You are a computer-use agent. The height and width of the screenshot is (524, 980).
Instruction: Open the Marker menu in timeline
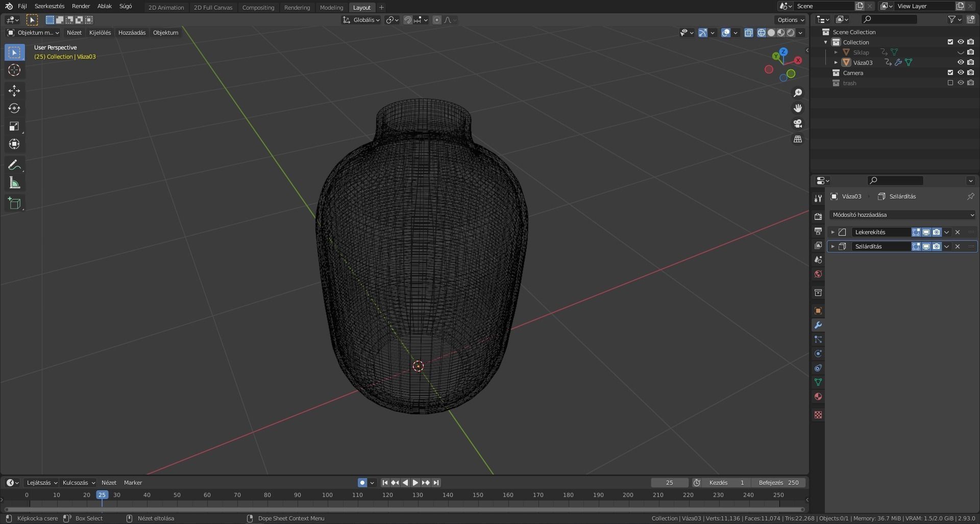[133, 483]
